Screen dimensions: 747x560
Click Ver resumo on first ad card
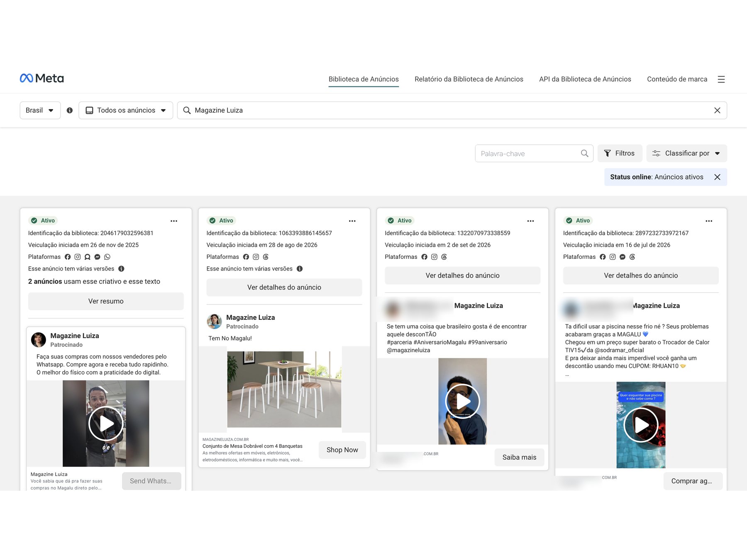(x=106, y=301)
